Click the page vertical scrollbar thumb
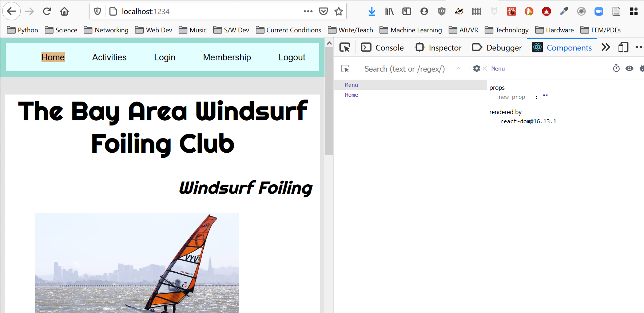This screenshot has height=313, width=644. tap(329, 102)
